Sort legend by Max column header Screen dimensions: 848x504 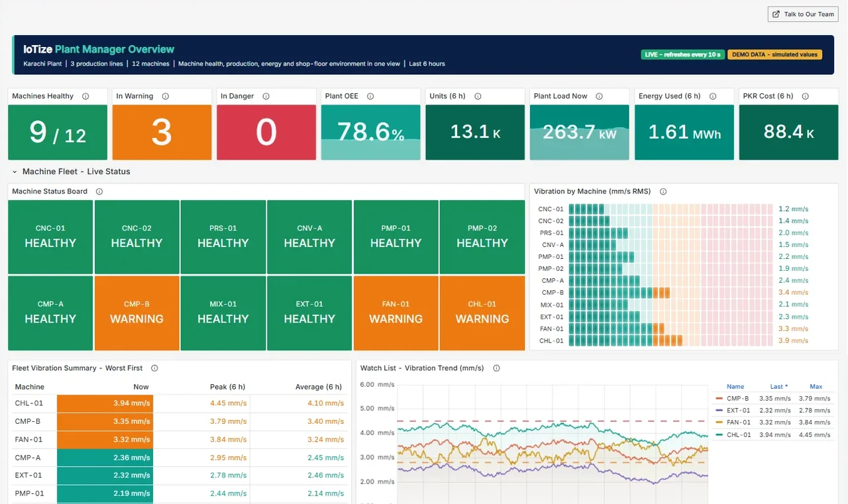(x=816, y=387)
